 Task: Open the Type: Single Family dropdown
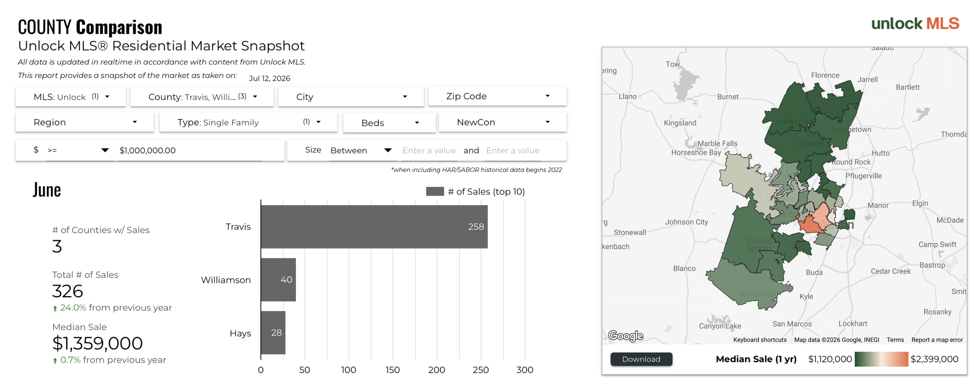click(x=248, y=122)
